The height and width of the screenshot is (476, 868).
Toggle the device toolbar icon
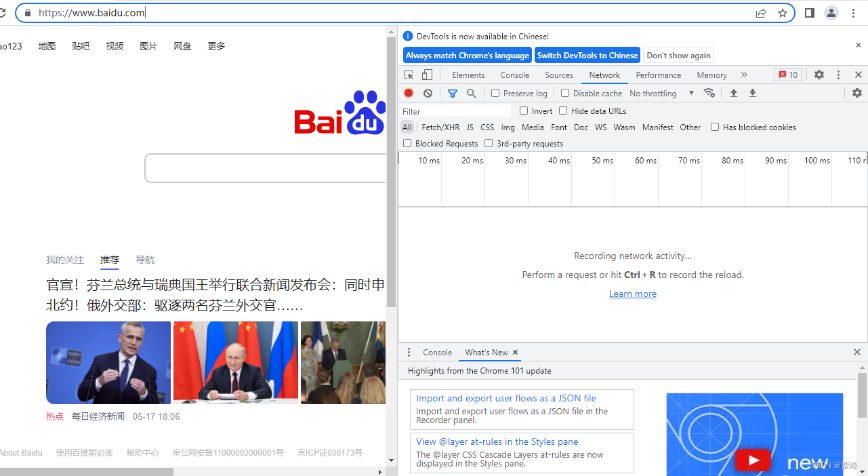pyautogui.click(x=427, y=75)
